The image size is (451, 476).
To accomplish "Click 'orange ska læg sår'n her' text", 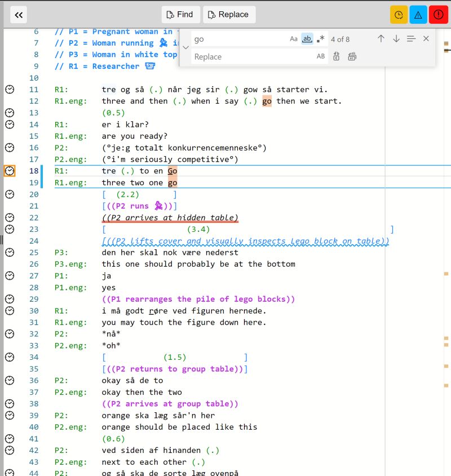I will click(158, 415).
